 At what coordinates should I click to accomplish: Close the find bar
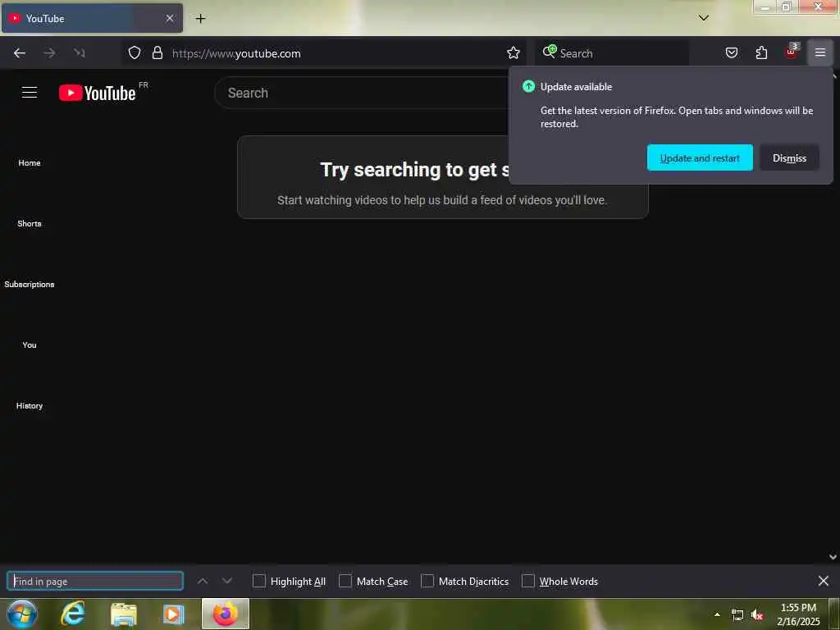point(824,581)
